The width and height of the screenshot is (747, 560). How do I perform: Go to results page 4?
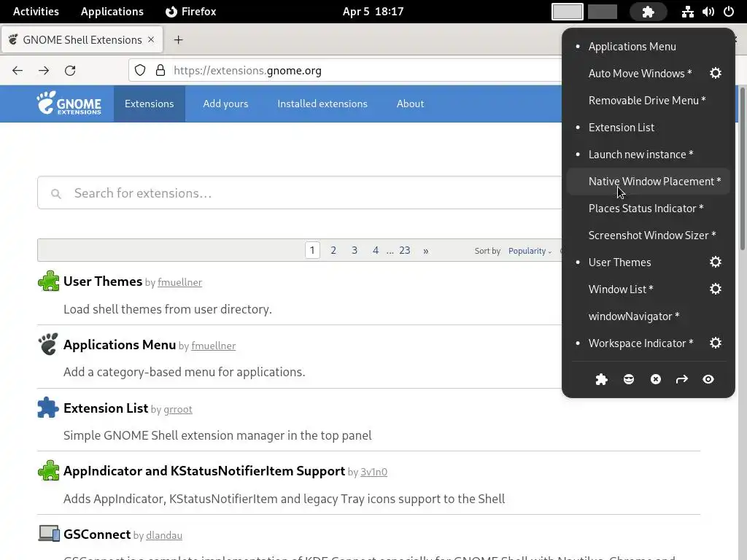pos(376,250)
